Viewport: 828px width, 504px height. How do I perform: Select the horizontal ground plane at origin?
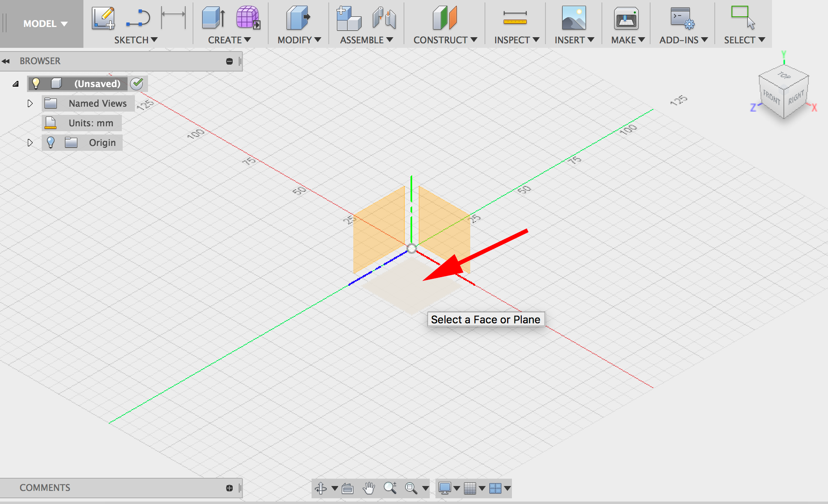pyautogui.click(x=411, y=286)
